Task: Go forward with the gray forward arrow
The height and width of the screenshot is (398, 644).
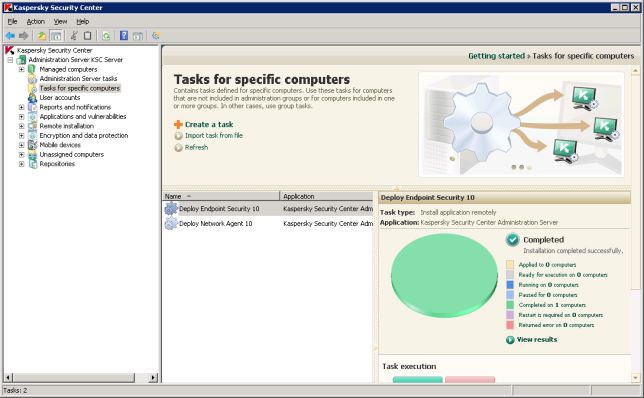Action: (x=24, y=36)
